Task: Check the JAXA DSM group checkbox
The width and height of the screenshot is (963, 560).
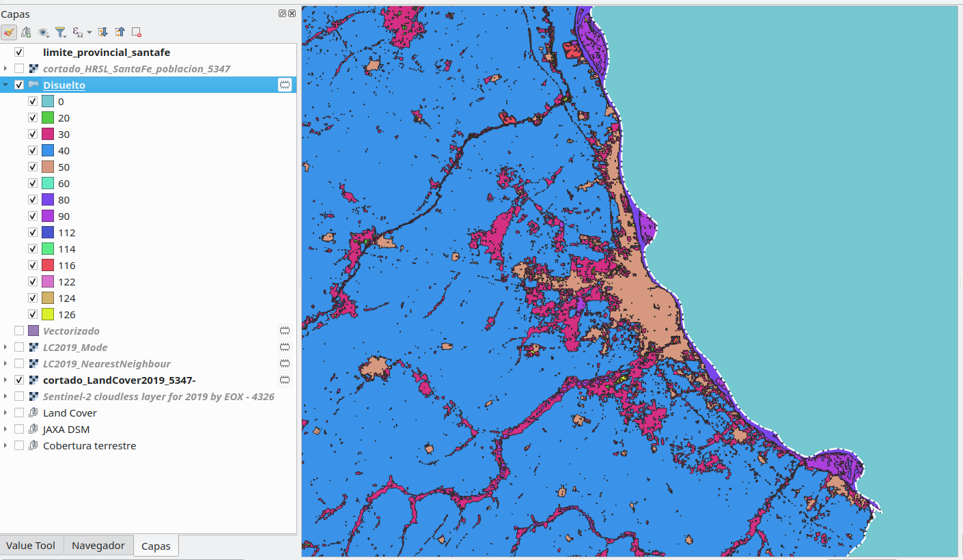Action: (x=19, y=429)
